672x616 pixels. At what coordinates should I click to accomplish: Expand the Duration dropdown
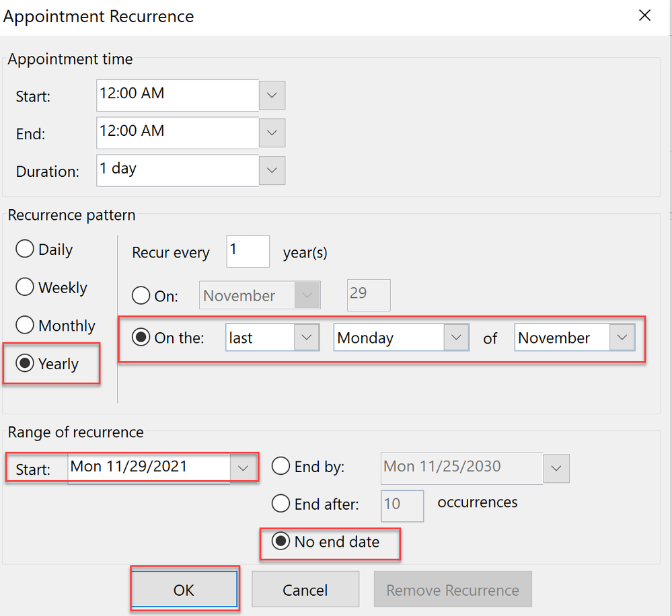[272, 171]
